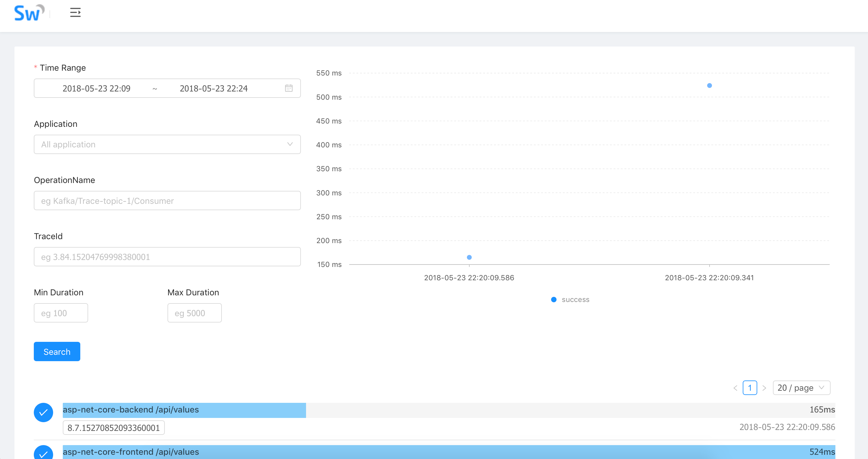This screenshot has height=459, width=868.
Task: Click the previous page arrow icon
Action: click(x=736, y=388)
